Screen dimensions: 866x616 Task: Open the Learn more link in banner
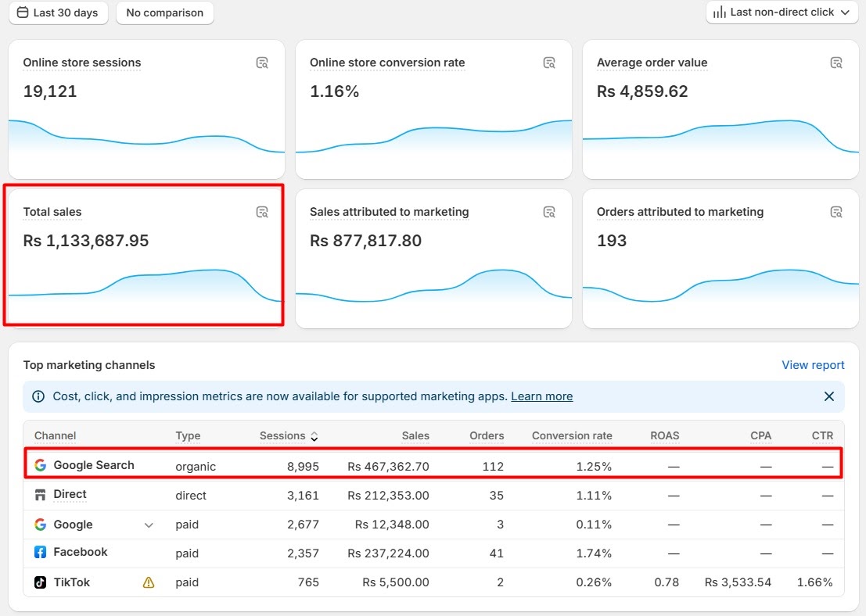(x=541, y=396)
